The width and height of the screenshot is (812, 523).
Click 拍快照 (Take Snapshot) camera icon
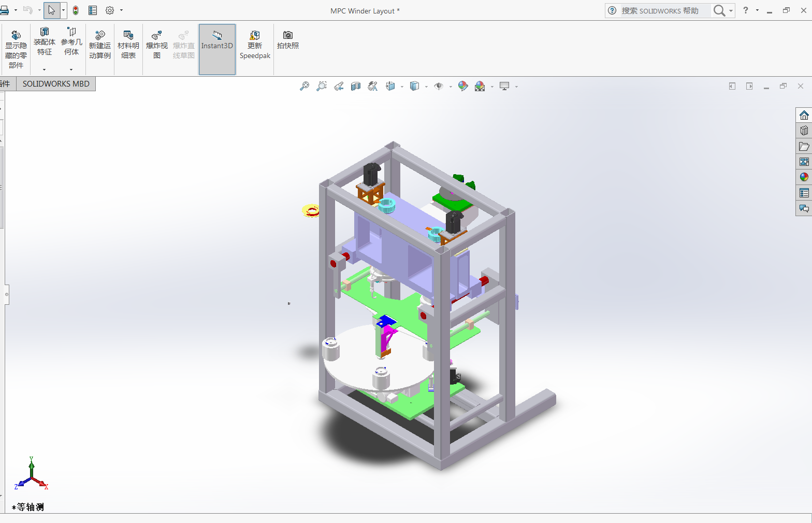tap(288, 40)
